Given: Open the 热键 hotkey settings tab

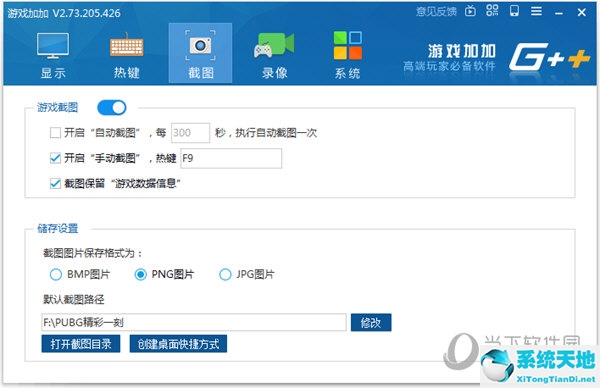Looking at the screenshot, I should pos(127,55).
